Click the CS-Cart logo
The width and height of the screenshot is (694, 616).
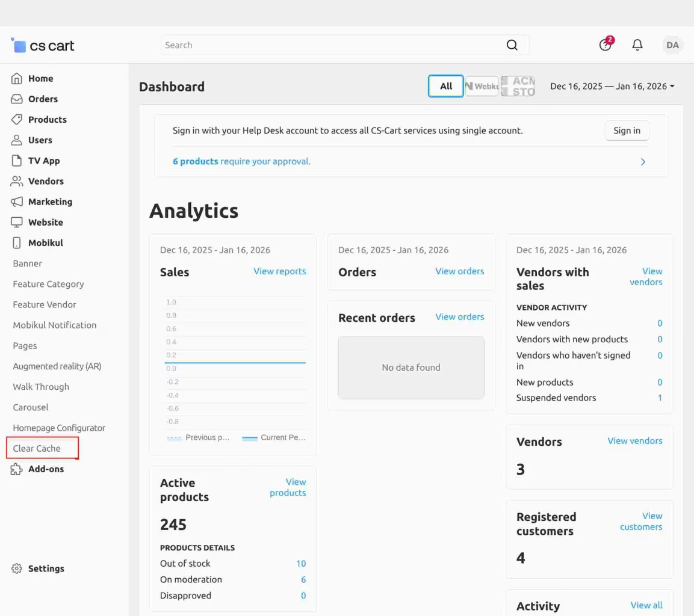click(x=43, y=45)
